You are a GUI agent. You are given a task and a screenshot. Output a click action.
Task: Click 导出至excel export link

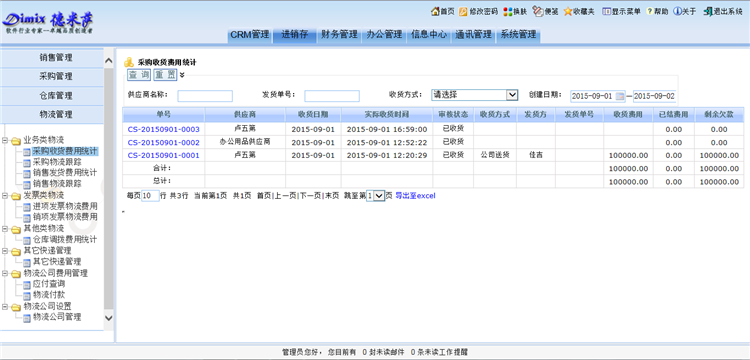(x=415, y=196)
